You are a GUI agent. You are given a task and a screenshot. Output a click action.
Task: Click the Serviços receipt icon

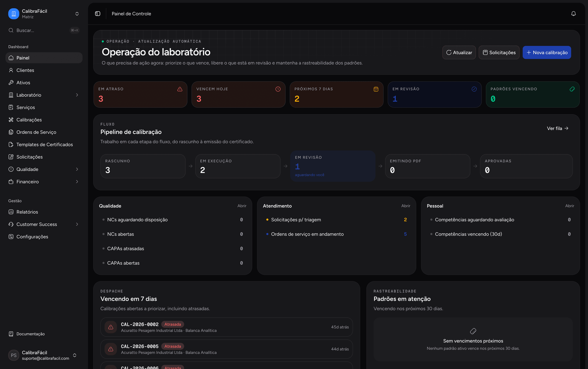(11, 107)
